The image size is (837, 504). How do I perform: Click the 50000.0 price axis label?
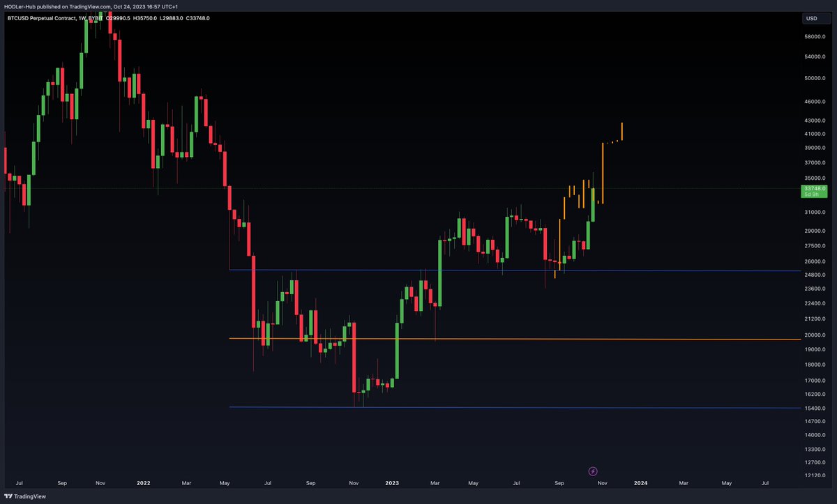point(815,78)
